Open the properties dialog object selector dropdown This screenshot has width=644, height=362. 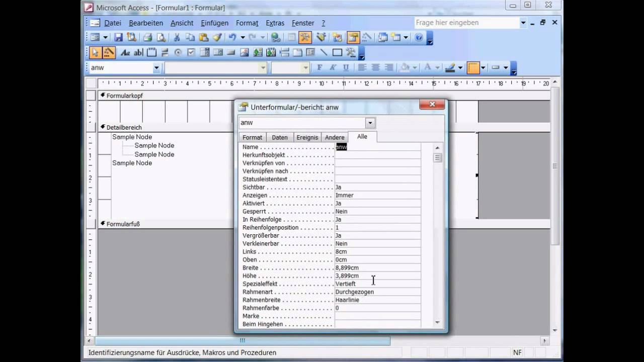pyautogui.click(x=370, y=123)
